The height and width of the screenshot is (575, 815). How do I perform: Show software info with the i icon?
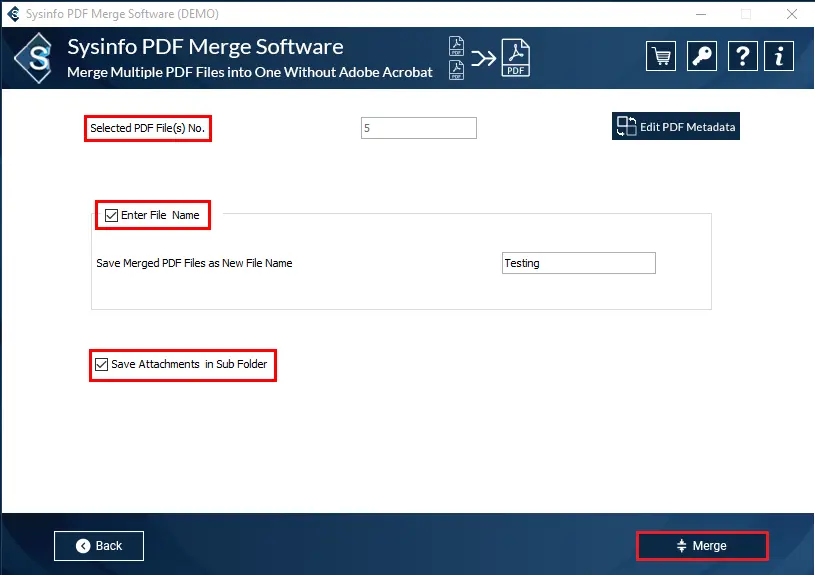point(779,56)
